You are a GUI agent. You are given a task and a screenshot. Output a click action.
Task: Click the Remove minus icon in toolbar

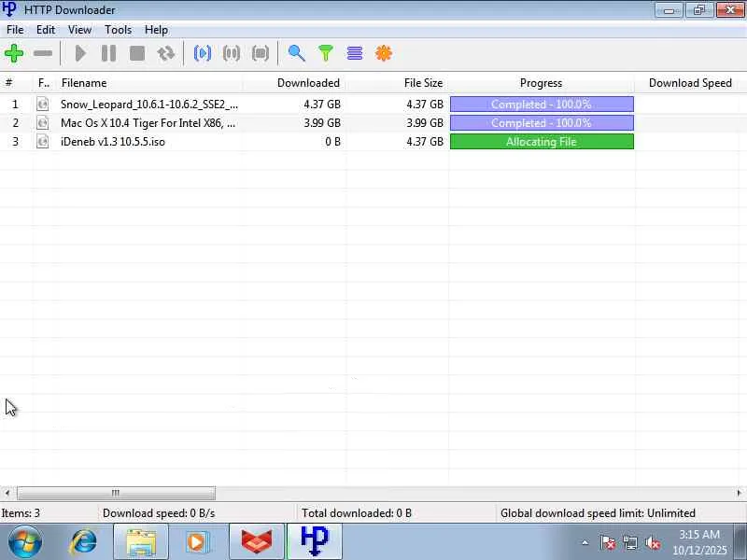43,53
